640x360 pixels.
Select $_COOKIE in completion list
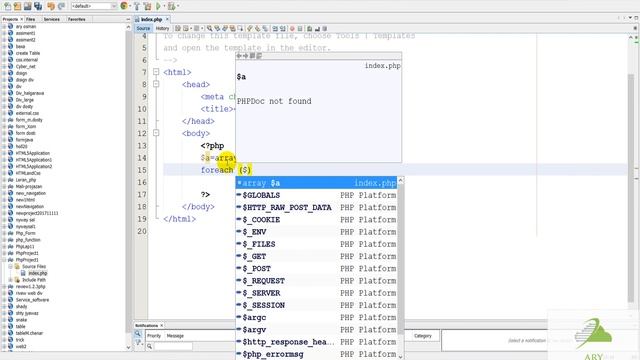[316, 220]
